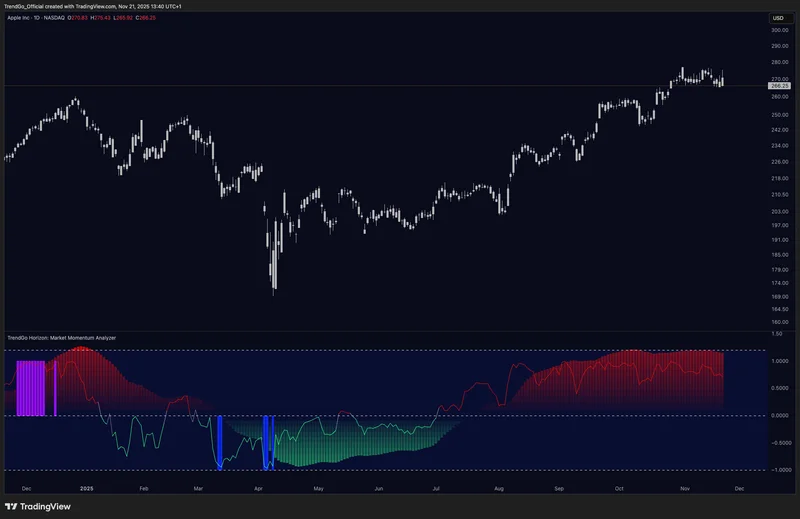Click the 266.25 current price tag
Screen dimensions: 800x519
tap(780, 86)
